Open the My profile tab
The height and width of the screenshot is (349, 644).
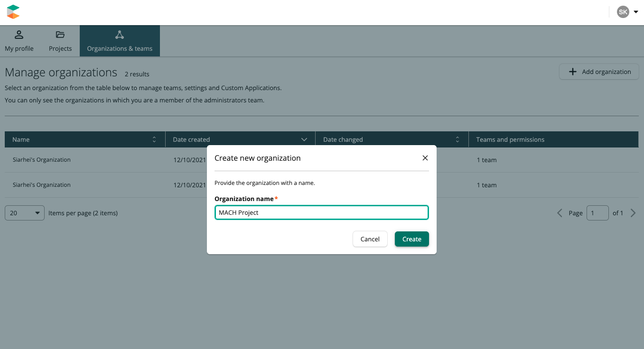tap(19, 41)
